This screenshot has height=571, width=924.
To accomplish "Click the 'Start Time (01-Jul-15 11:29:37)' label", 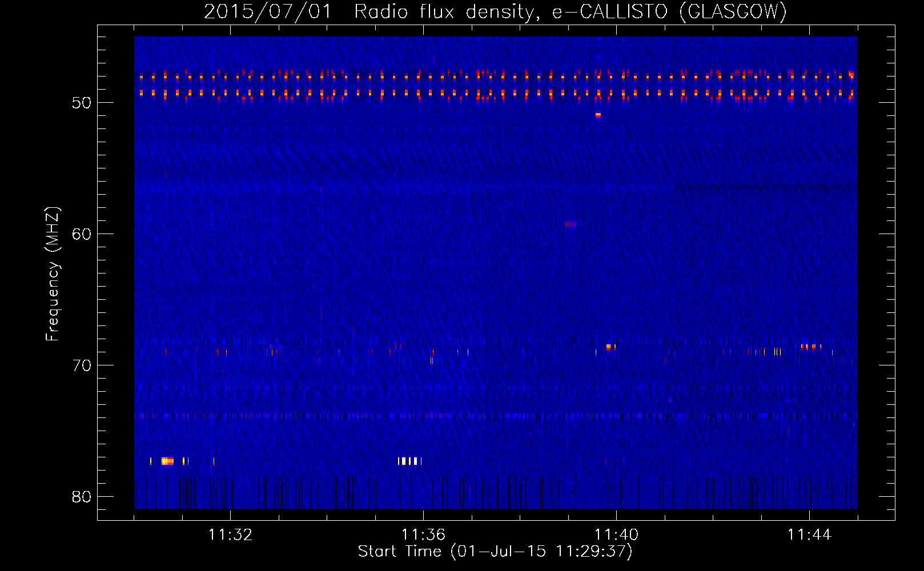I will point(495,552).
